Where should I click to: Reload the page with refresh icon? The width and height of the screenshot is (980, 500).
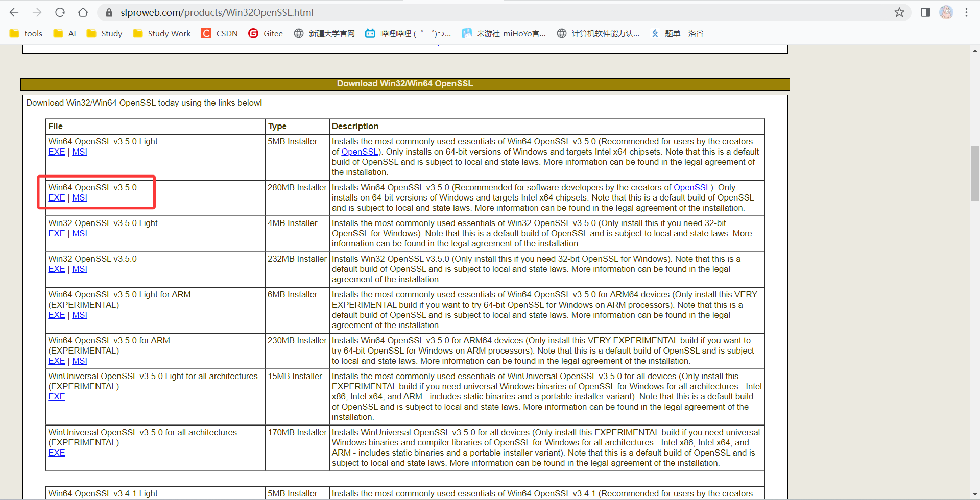60,12
